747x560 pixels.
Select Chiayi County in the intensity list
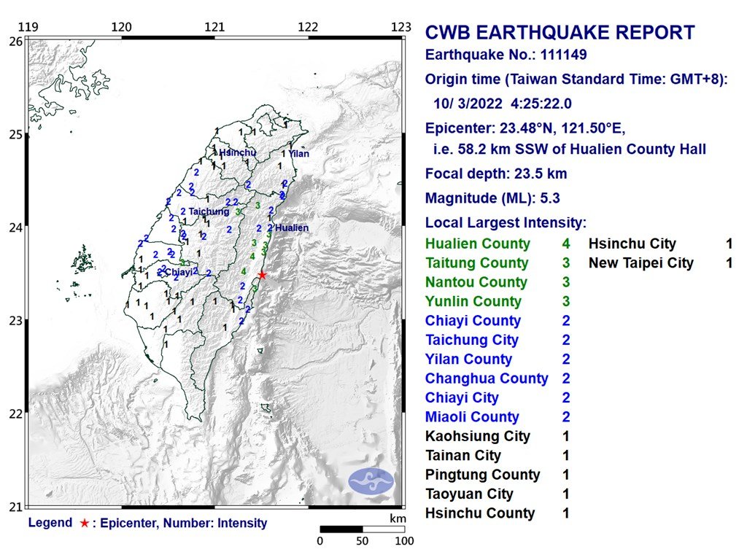pos(473,321)
